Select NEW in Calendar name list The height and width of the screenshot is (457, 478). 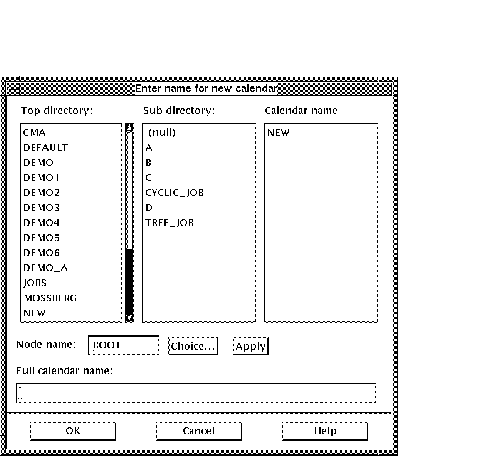pos(278,133)
